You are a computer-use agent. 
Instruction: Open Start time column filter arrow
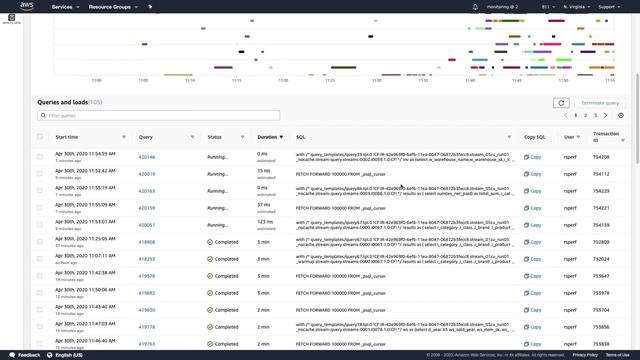124,137
